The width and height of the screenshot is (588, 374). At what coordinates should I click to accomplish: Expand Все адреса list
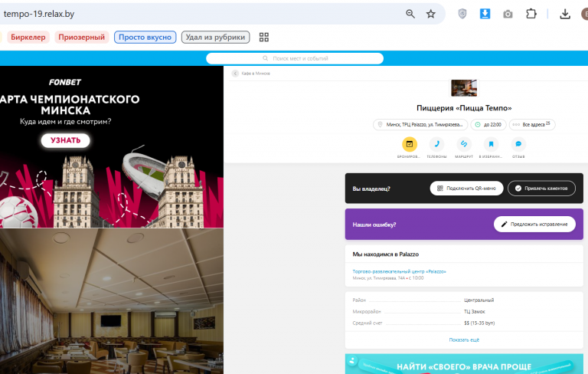pyautogui.click(x=532, y=125)
